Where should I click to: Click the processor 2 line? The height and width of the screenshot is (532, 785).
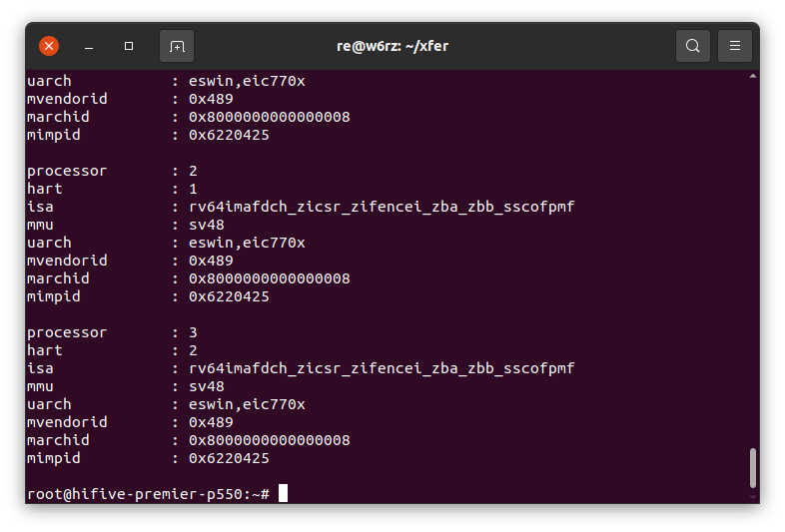pyautogui.click(x=112, y=171)
